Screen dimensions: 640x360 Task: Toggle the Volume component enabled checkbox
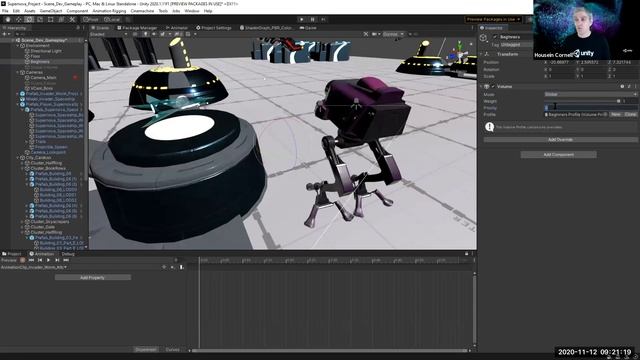point(493,87)
